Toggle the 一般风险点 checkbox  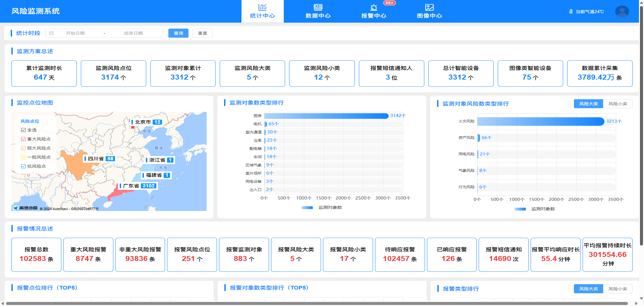pos(23,157)
